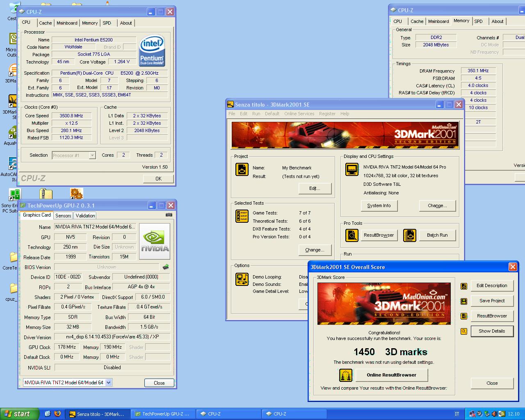Click the camera screenshot icon in GPU-Z
Image resolution: width=525 pixels, height=420 pixels.
tap(169, 215)
